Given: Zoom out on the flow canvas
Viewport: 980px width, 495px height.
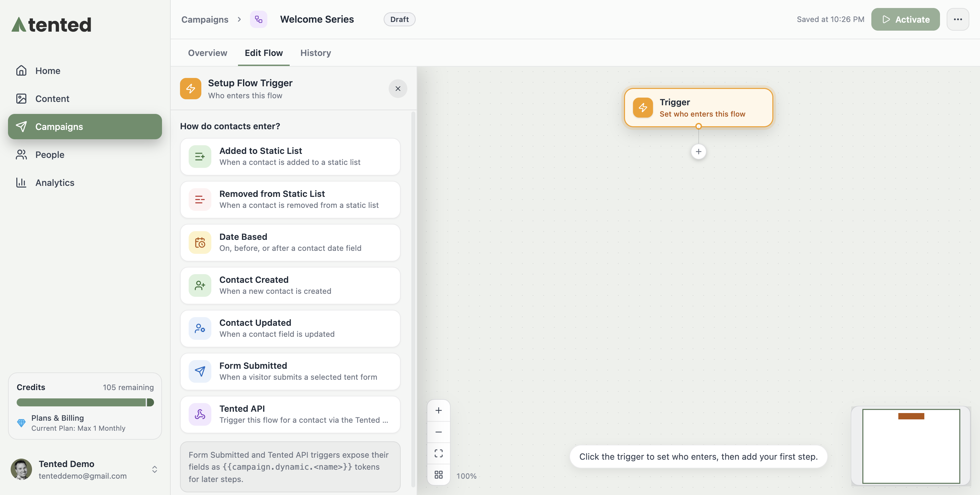Looking at the screenshot, I should (x=439, y=432).
